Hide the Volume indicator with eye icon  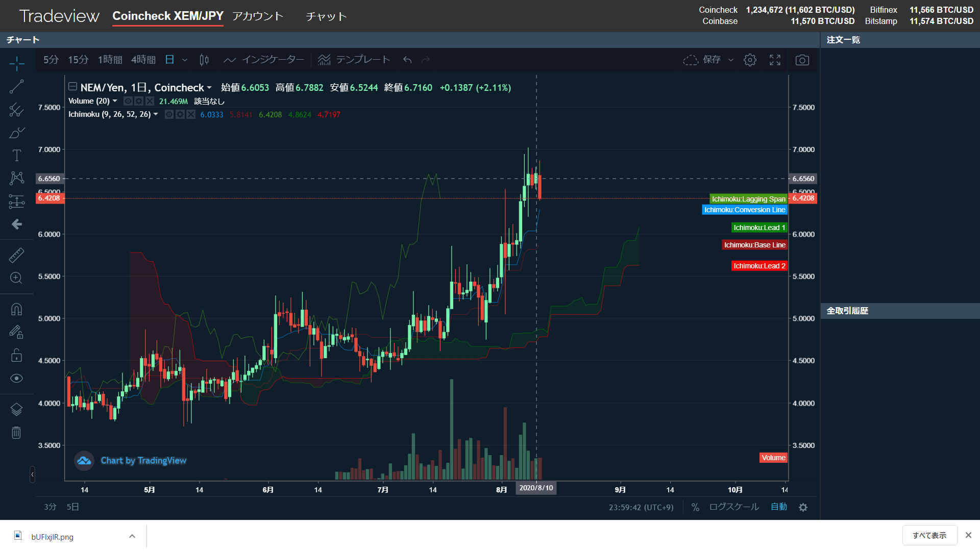coord(128,101)
